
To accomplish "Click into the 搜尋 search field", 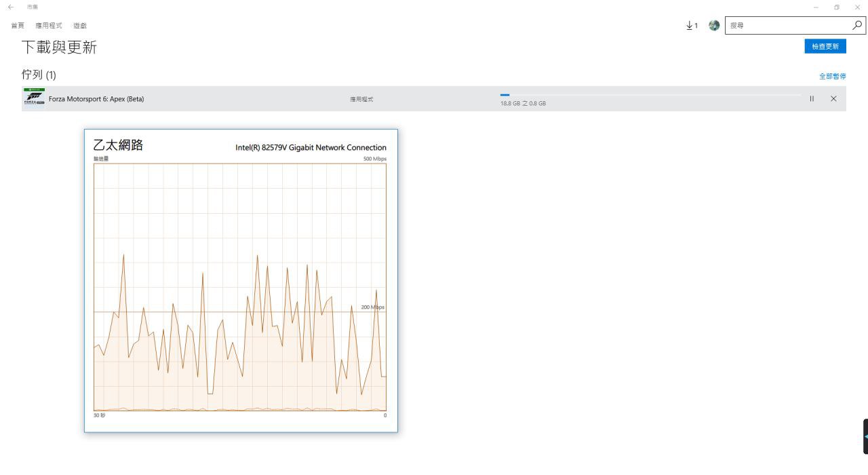I will tap(787, 25).
